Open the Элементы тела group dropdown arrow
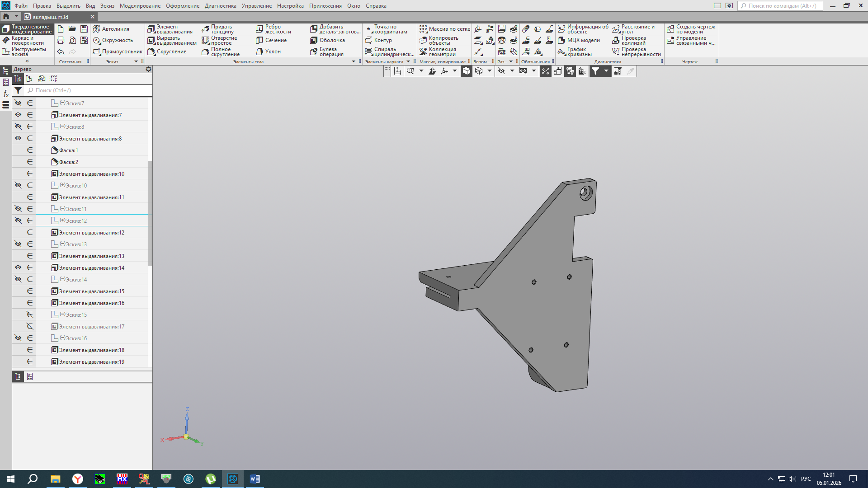The image size is (868, 488). point(354,61)
